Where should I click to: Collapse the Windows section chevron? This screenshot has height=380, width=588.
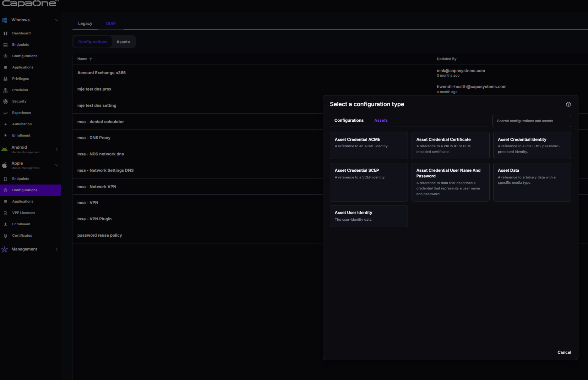tap(56, 20)
